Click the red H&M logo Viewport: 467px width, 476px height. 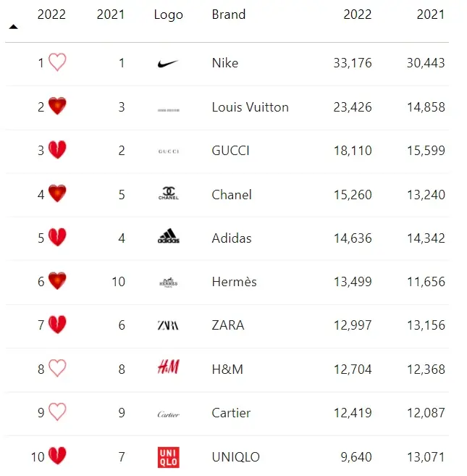(x=169, y=367)
